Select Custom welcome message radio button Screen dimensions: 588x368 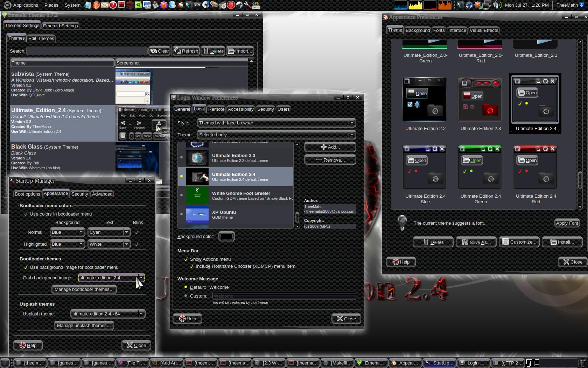coord(186,296)
